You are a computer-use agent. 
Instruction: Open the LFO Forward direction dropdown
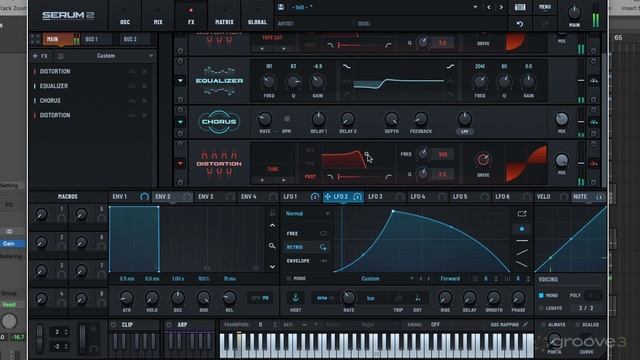[451, 279]
